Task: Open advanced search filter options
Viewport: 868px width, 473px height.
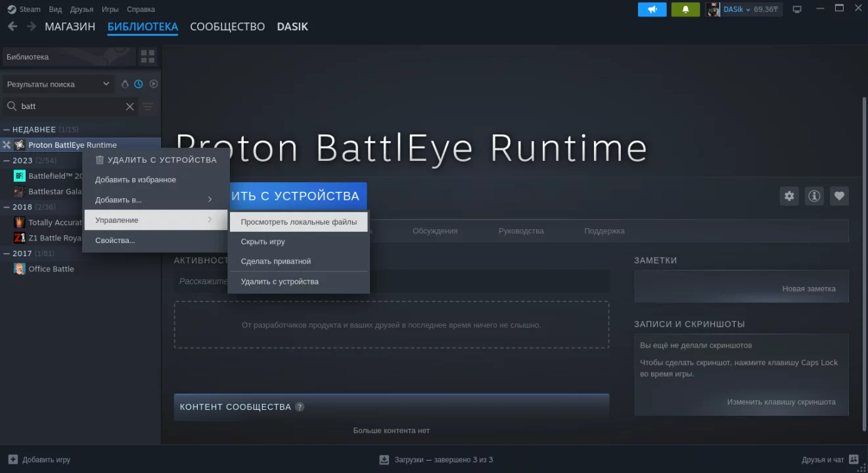Action: coord(148,106)
